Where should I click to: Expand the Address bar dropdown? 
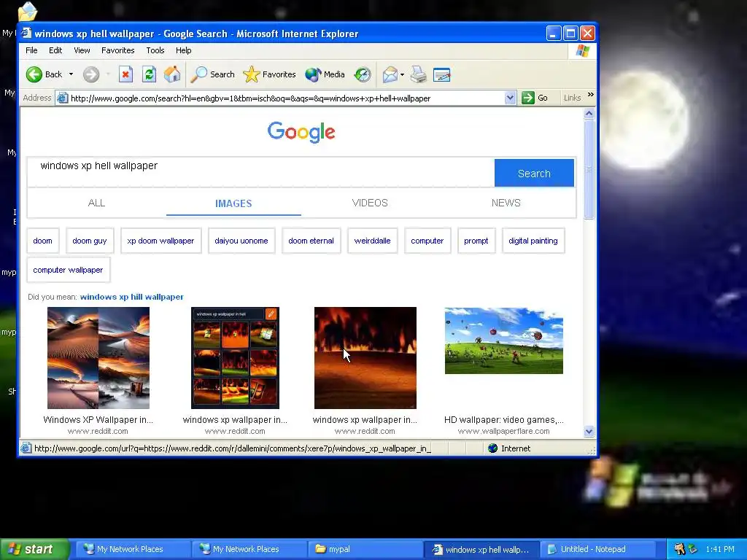point(510,98)
